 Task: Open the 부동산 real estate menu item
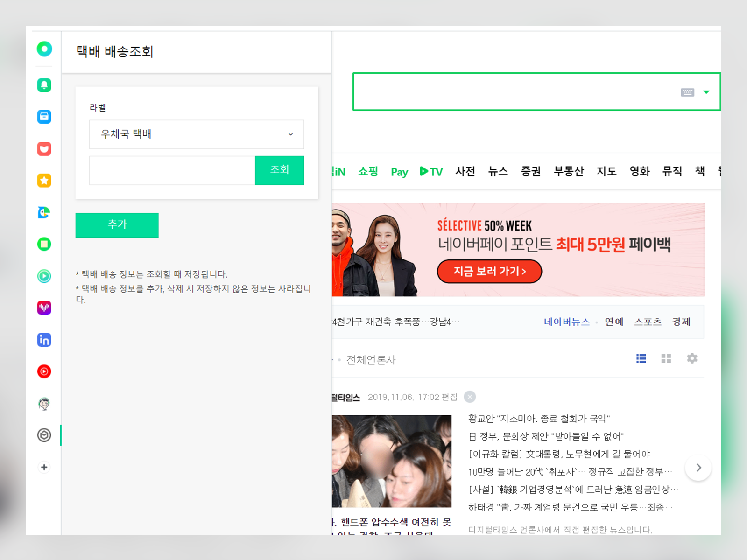(569, 171)
